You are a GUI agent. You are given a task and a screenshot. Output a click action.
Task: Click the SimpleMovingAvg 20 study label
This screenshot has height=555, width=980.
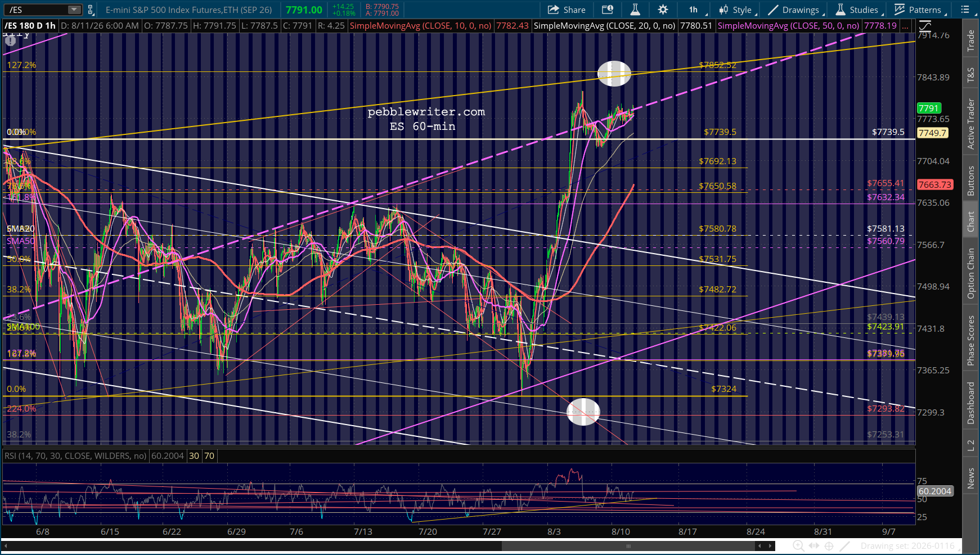tap(604, 26)
